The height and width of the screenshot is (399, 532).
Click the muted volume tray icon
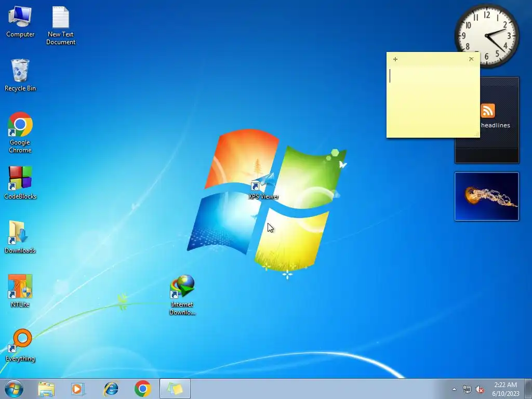pyautogui.click(x=480, y=390)
